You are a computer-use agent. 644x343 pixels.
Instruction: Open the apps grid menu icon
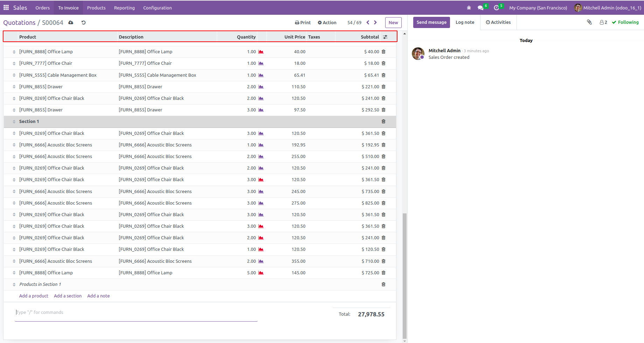point(6,7)
